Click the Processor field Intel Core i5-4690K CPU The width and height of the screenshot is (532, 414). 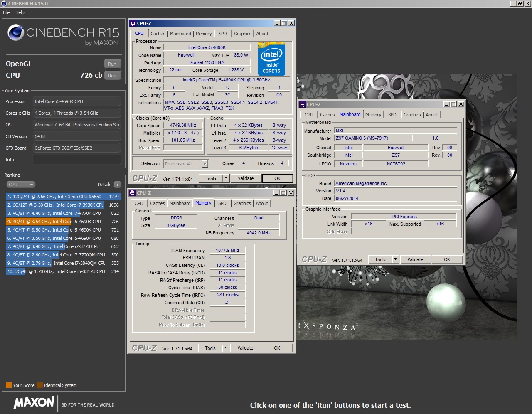[x=77, y=101]
